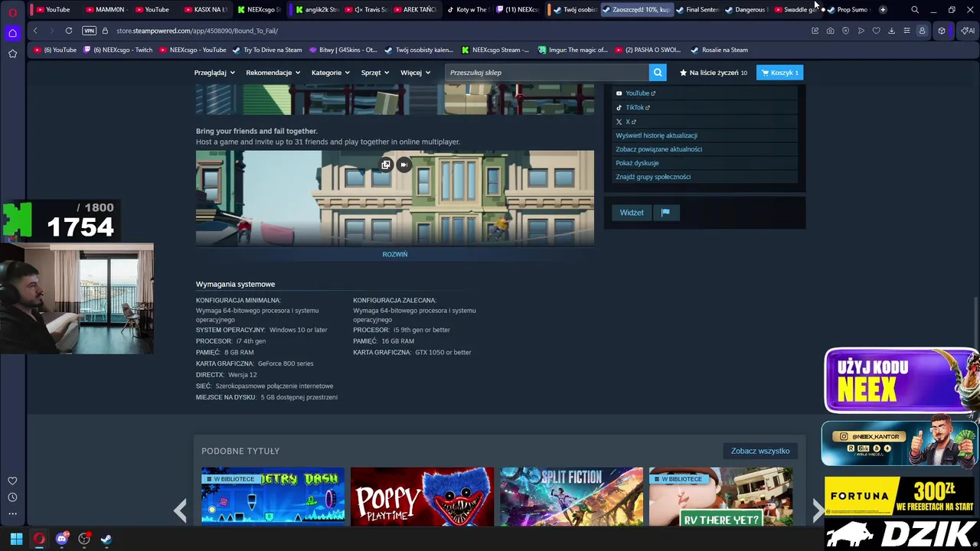The image size is (980, 551).
Task: Click the Steam store search magnifier button
Action: (x=658, y=73)
